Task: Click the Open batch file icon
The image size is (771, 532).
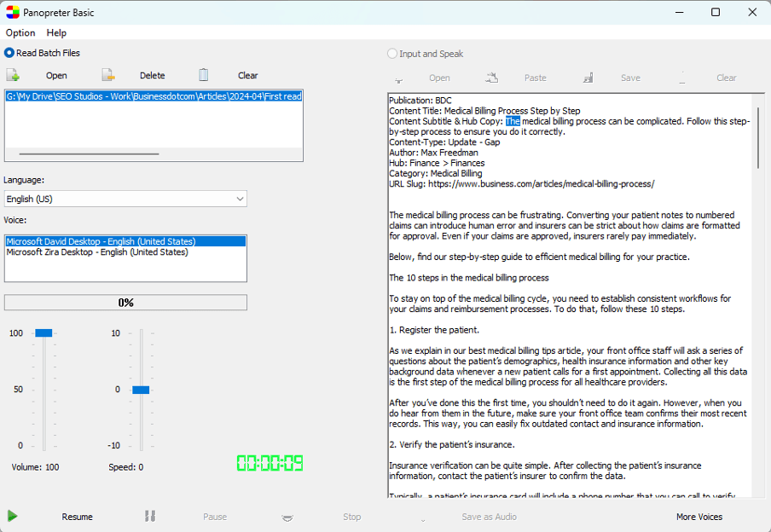Action: click(x=14, y=75)
